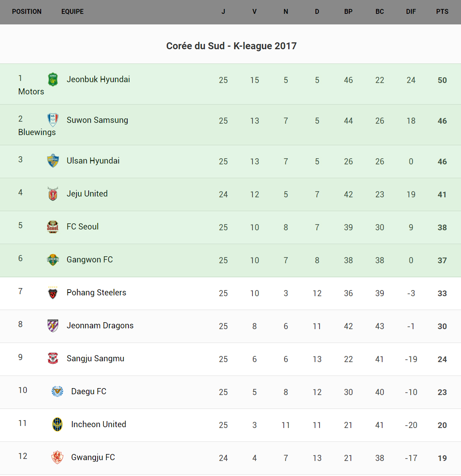The image size is (461, 476).
Task: Click the DIF column header
Action: click(x=411, y=12)
